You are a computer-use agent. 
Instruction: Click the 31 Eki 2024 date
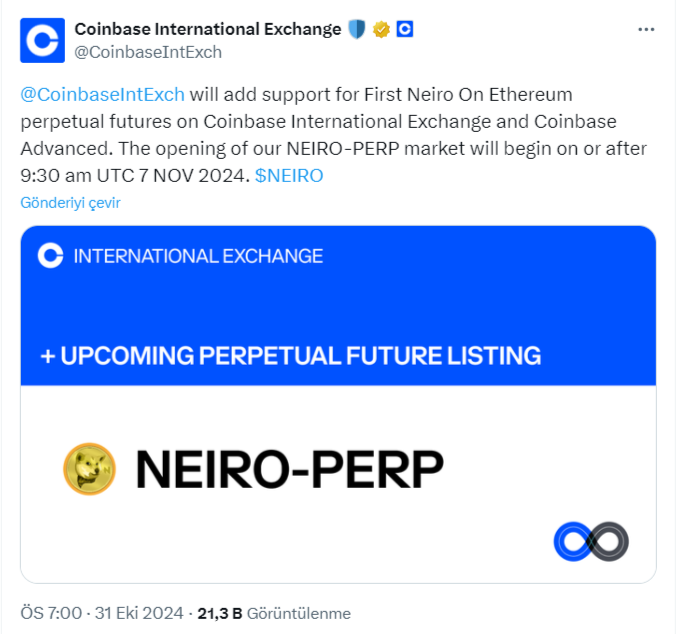138,613
